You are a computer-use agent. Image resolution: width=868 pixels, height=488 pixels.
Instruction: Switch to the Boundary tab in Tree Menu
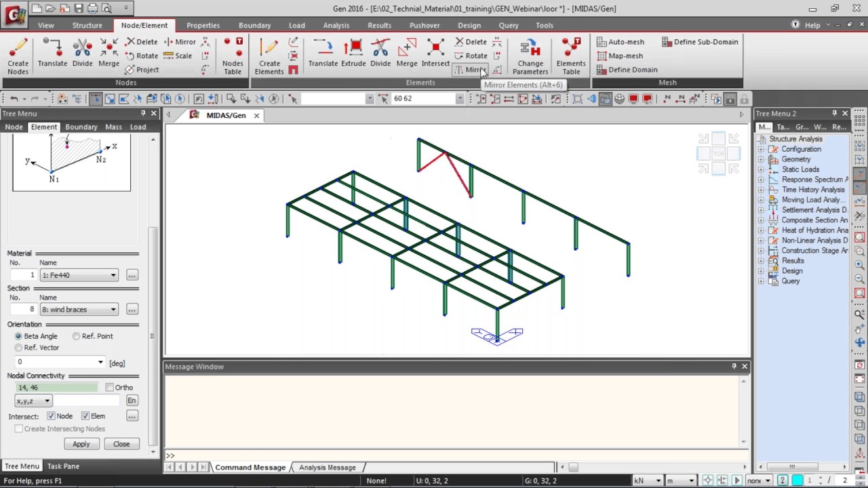pos(81,127)
